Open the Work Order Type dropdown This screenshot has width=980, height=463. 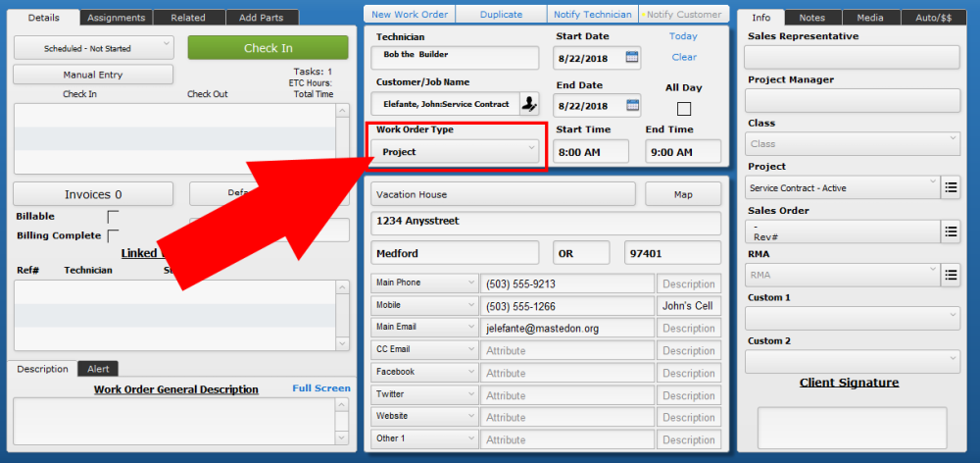point(455,151)
